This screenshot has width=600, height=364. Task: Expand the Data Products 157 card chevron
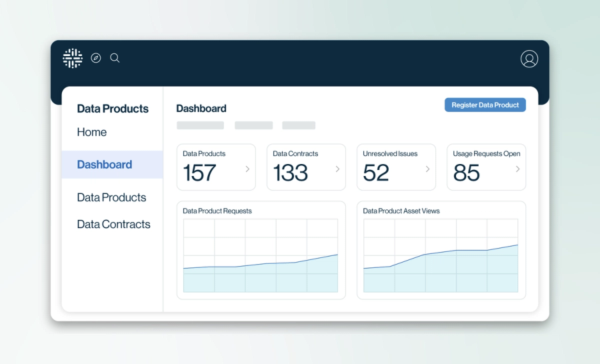(247, 169)
